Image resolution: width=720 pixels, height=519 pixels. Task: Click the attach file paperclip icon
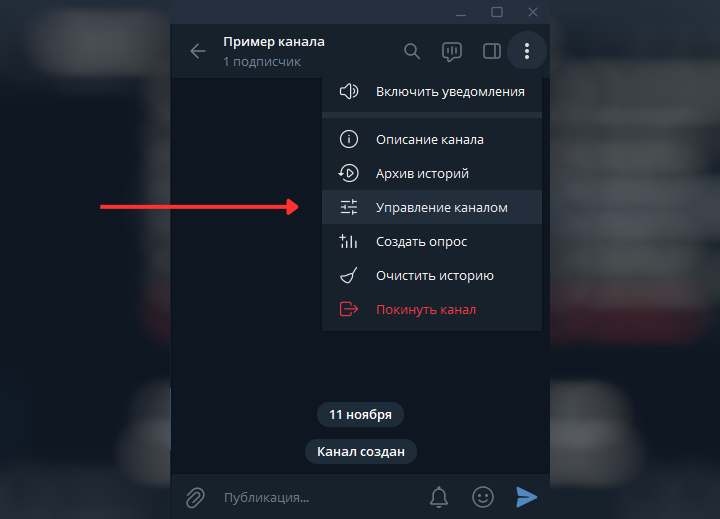click(x=195, y=497)
